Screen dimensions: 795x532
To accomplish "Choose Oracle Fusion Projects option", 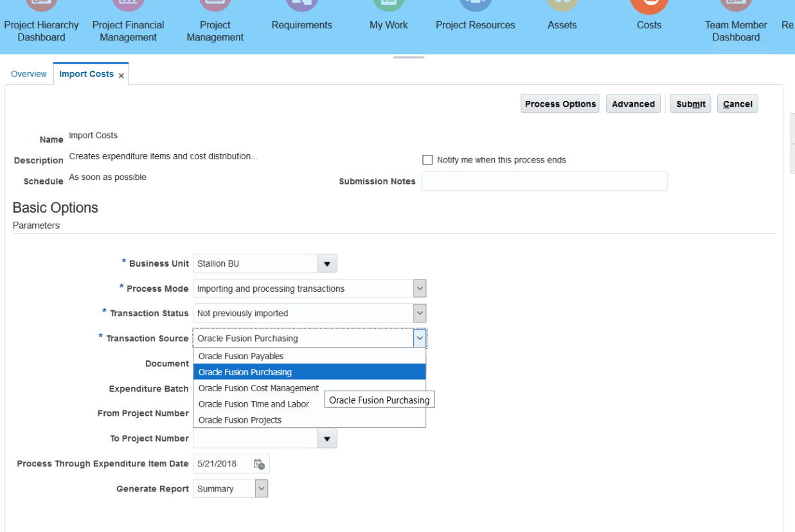I will (x=309, y=420).
